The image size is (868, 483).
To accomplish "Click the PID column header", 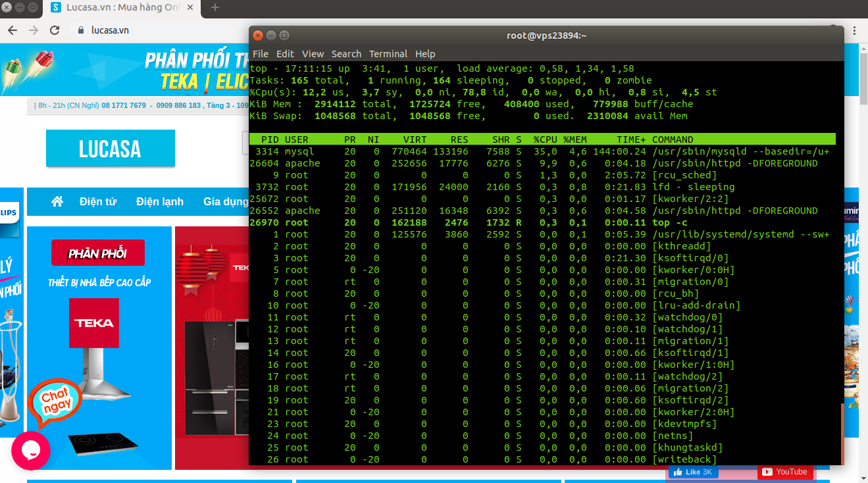I will [x=270, y=140].
